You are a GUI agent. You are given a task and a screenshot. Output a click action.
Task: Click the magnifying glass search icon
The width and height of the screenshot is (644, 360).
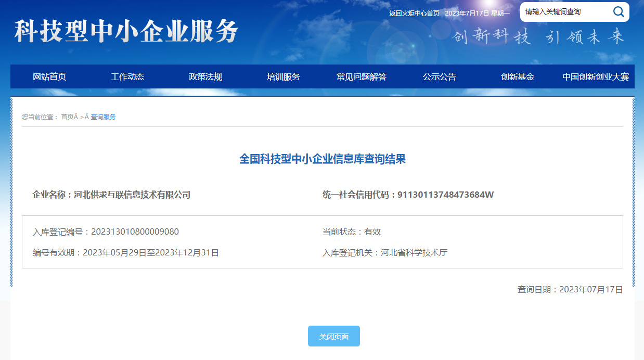click(x=618, y=12)
